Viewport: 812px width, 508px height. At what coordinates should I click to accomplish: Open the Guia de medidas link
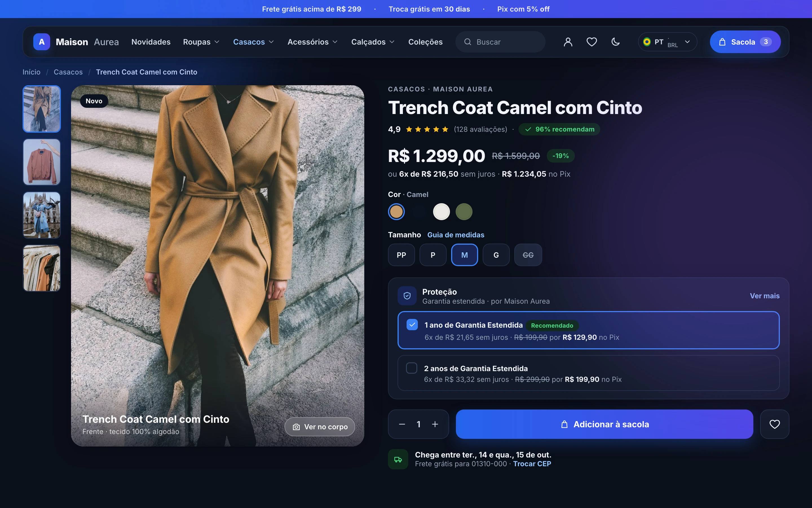click(x=456, y=235)
